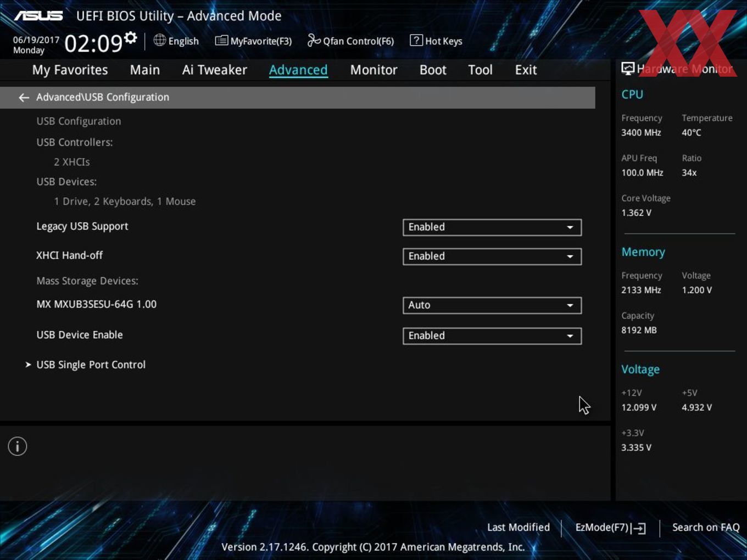Open MyFavorite(F3) list icon

point(221,41)
